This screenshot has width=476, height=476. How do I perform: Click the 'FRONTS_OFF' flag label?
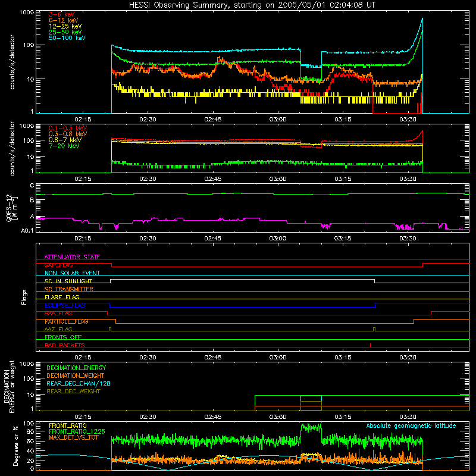[x=63, y=337]
